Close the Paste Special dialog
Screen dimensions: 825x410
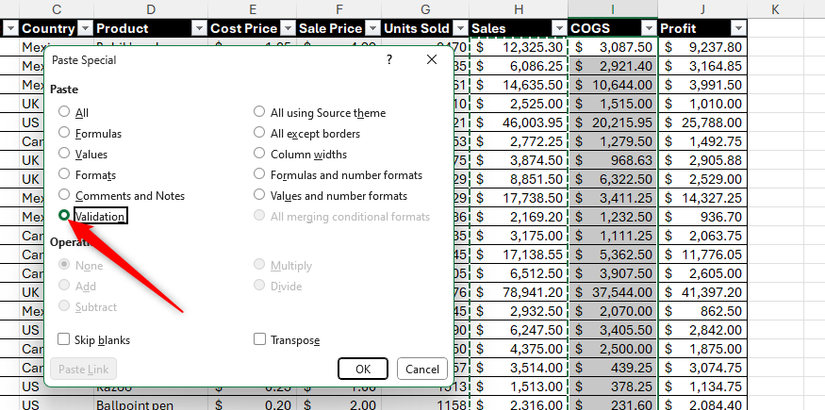432,60
